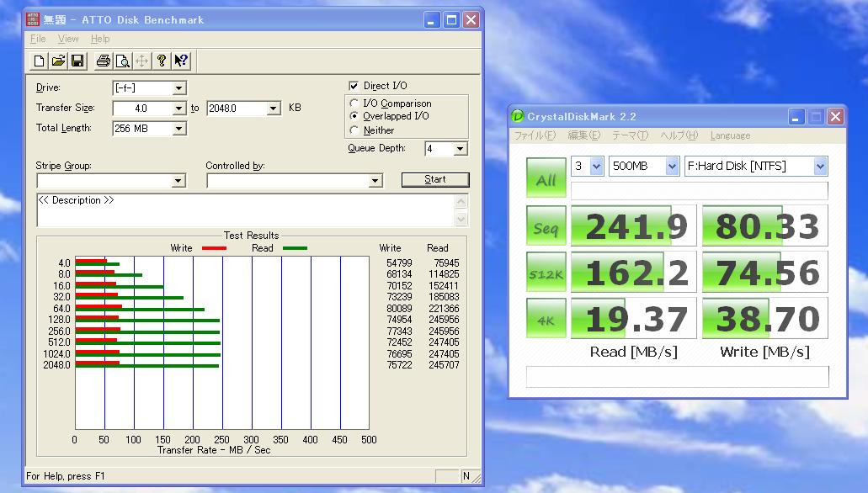868x493 pixels.
Task: Click the 'Write [MB/s]' label in CrystalDiskMark
Action: pos(764,352)
